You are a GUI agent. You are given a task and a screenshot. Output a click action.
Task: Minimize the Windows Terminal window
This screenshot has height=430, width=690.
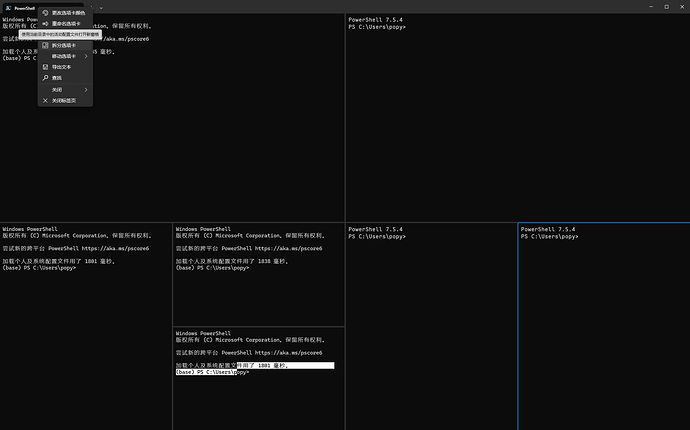651,7
